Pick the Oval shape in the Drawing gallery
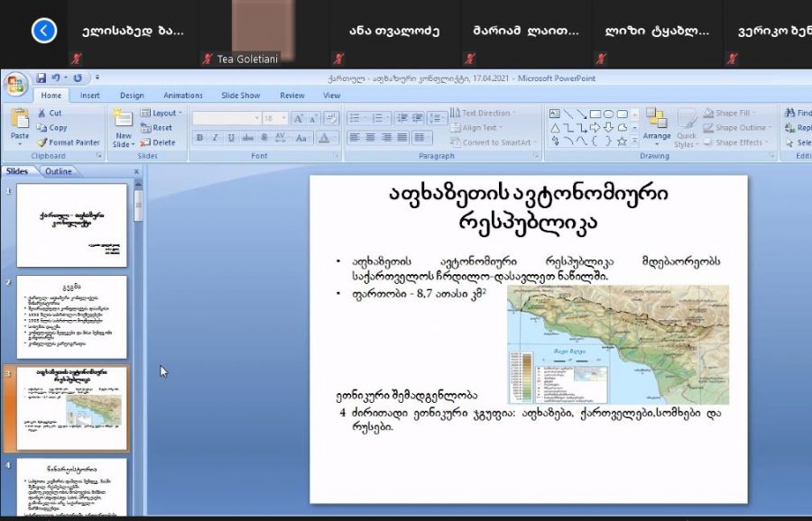Viewport: 812px width, 521px height. [x=609, y=114]
